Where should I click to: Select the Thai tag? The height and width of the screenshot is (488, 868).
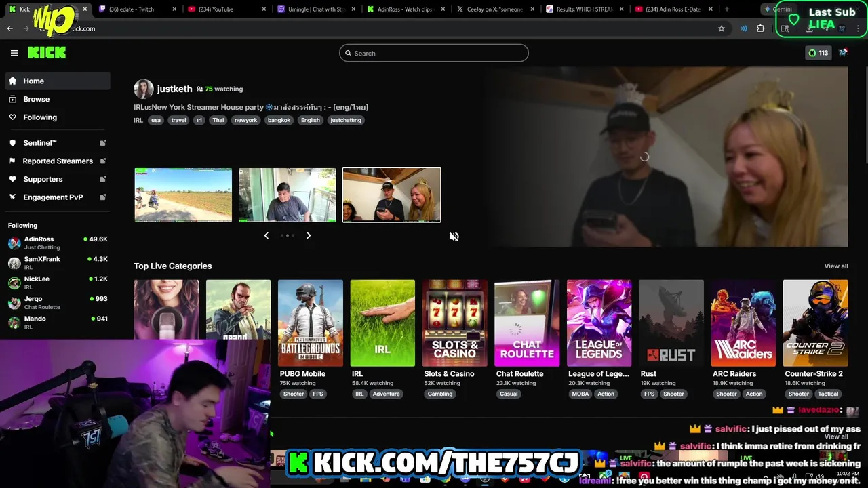[x=218, y=120]
